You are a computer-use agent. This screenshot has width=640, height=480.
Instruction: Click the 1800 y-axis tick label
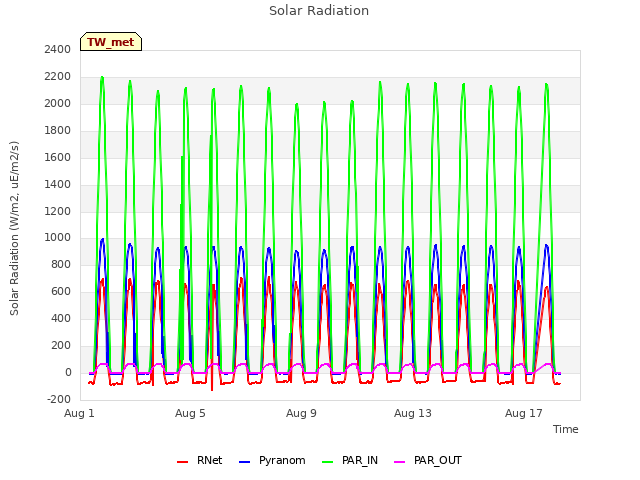click(58, 130)
